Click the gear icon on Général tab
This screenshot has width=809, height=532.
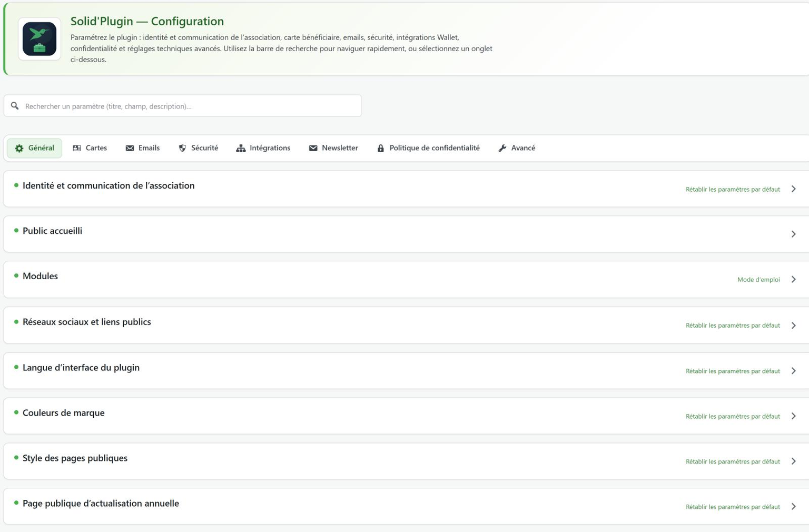point(19,149)
